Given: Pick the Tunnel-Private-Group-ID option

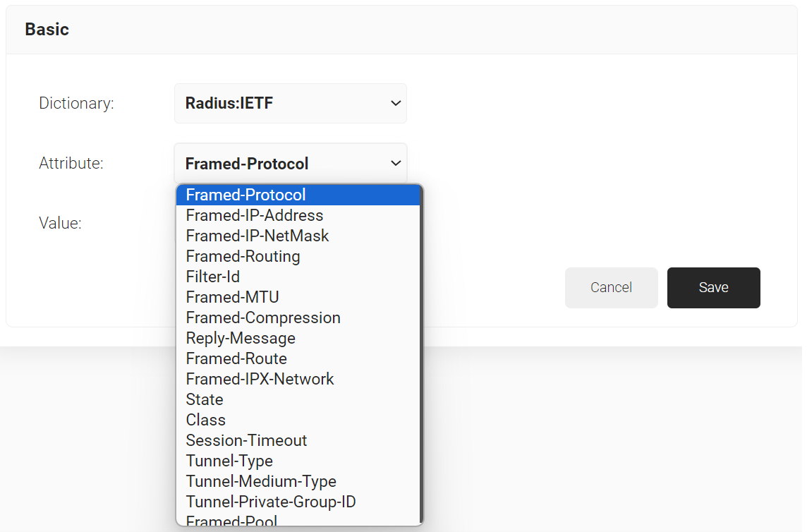Looking at the screenshot, I should (298, 502).
